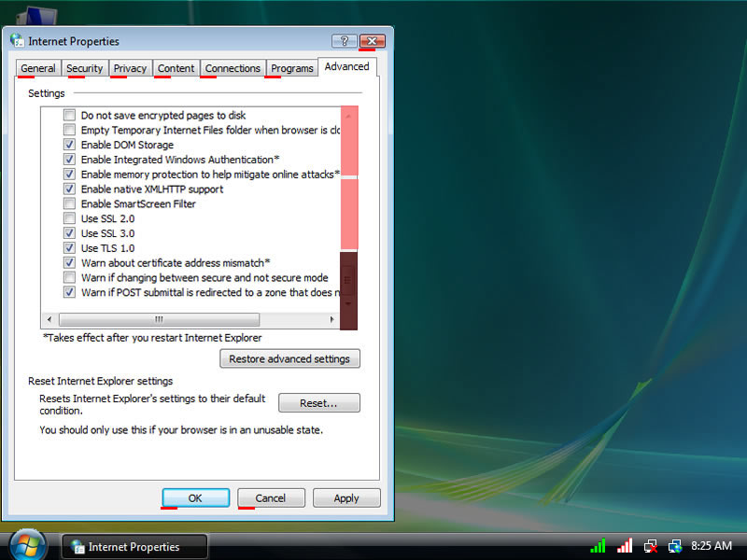The width and height of the screenshot is (747, 560).
Task: Open the disconnected network tray icon
Action: pos(650,546)
